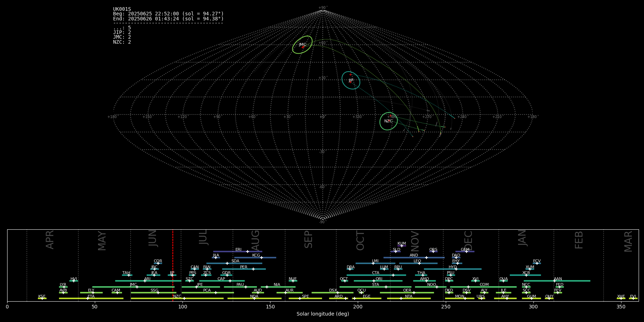Click the XHE shower label in timeline
Screen dimensions: 644x322
pyautogui.click(x=621, y=296)
